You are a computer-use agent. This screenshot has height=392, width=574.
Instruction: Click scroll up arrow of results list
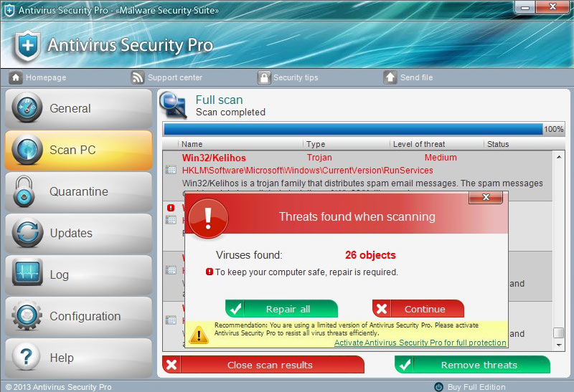(x=559, y=157)
